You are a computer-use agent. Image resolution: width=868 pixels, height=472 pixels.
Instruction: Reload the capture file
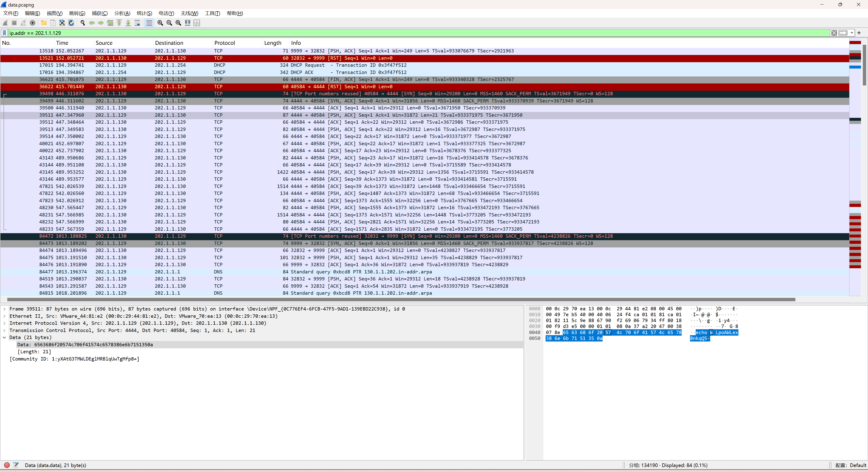pyautogui.click(x=71, y=23)
